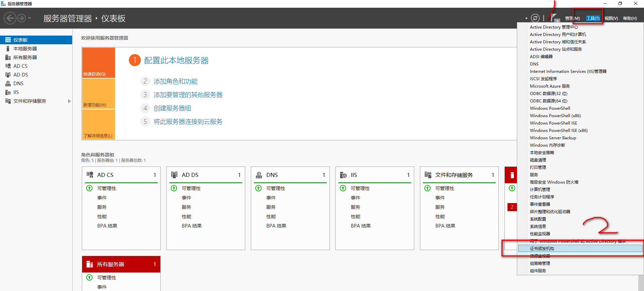The width and height of the screenshot is (644, 291).
Task: Select 仪表板 in the sidebar
Action: [36, 40]
